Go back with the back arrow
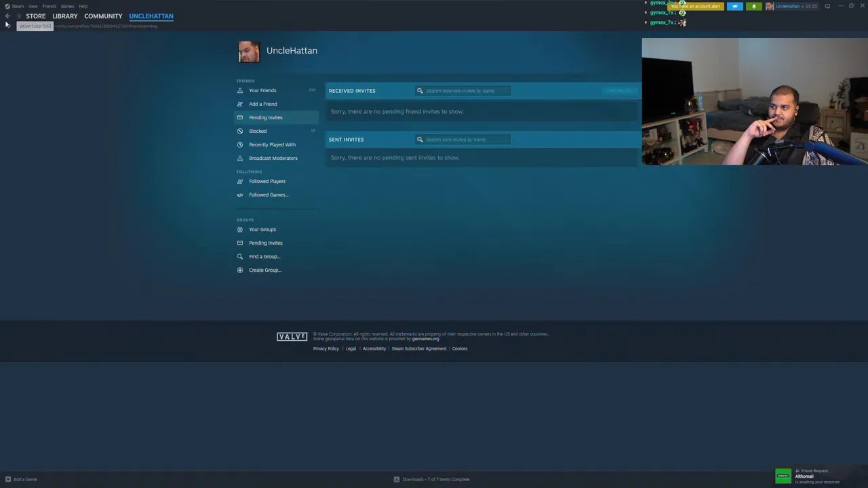Viewport: 868px width, 488px height. point(7,16)
